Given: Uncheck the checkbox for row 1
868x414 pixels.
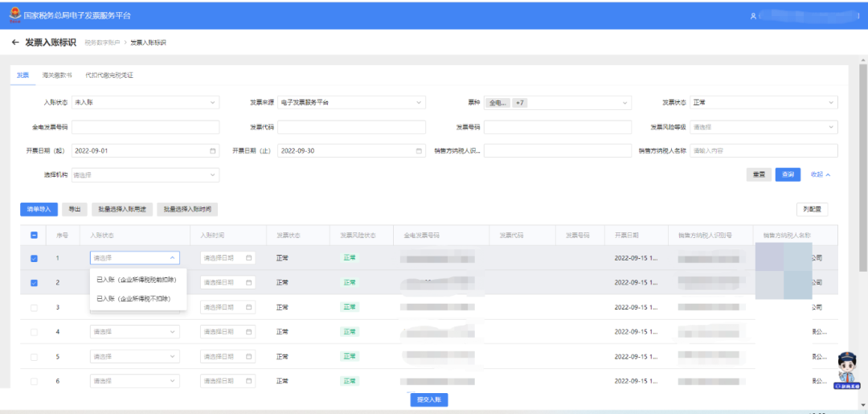Looking at the screenshot, I should (34, 258).
